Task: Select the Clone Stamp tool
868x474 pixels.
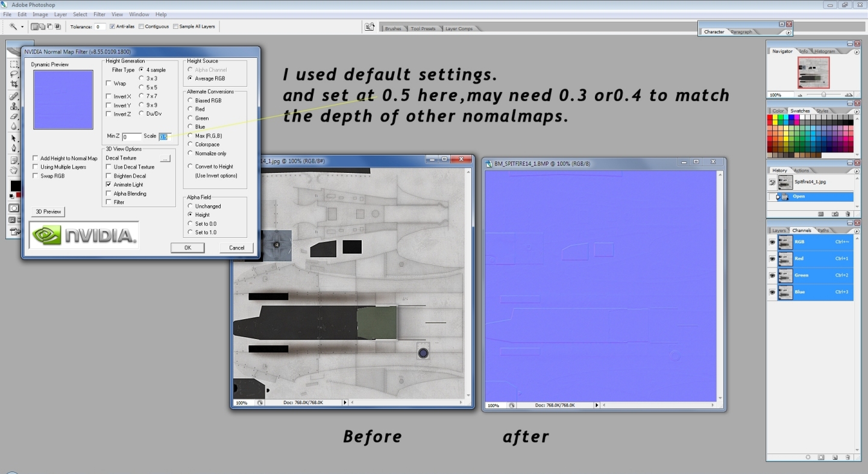Action: pos(14,106)
